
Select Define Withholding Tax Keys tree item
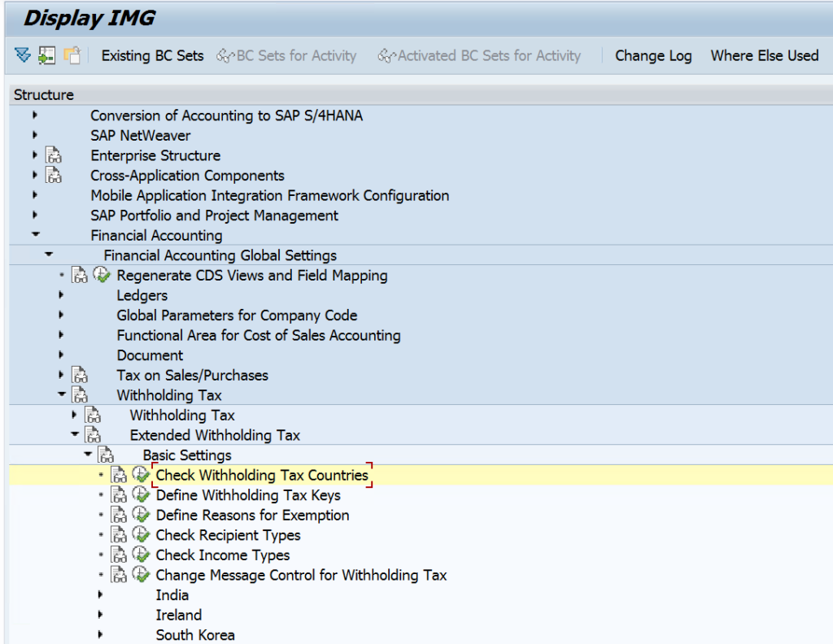click(x=248, y=495)
